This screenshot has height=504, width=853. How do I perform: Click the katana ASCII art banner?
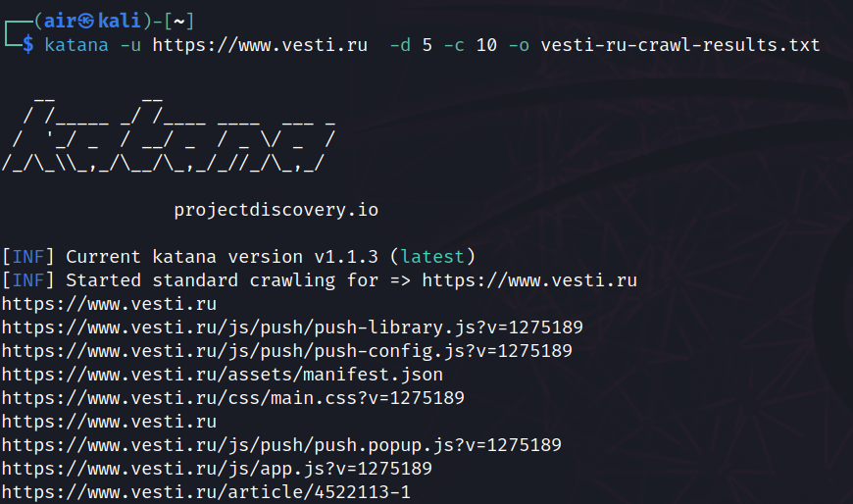[x=169, y=134]
